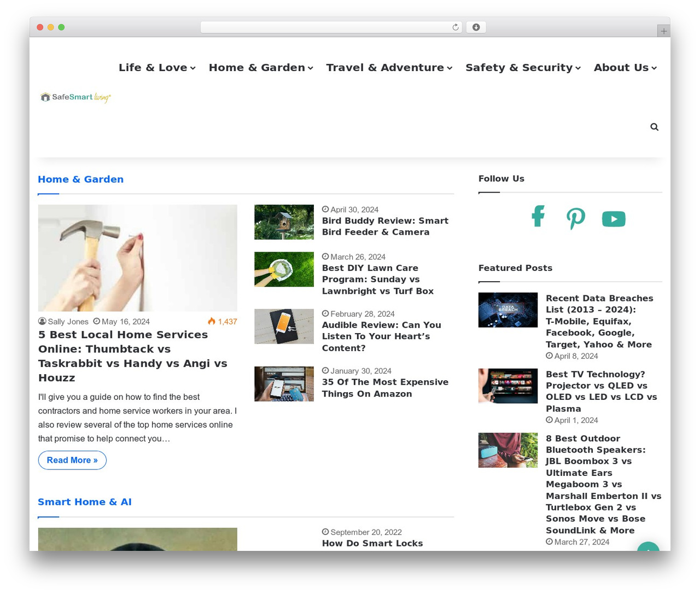700x593 pixels.
Task: Open the Amazon expensive things thumbnail
Action: point(284,384)
